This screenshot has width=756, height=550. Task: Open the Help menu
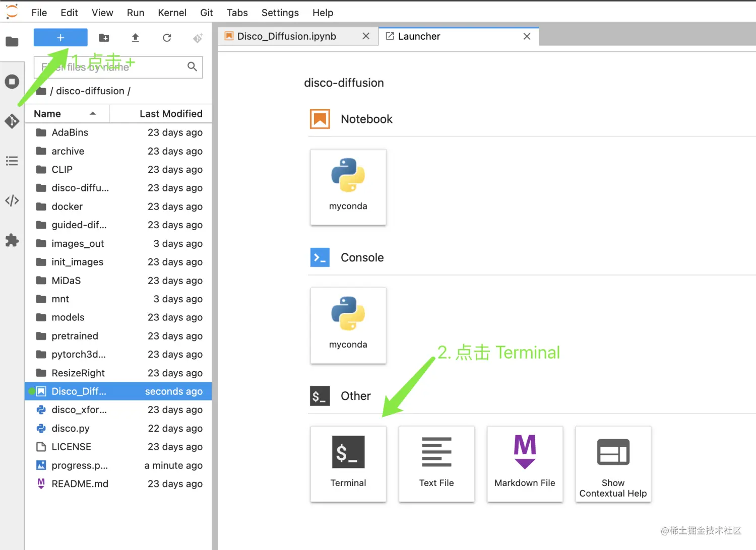tap(323, 13)
